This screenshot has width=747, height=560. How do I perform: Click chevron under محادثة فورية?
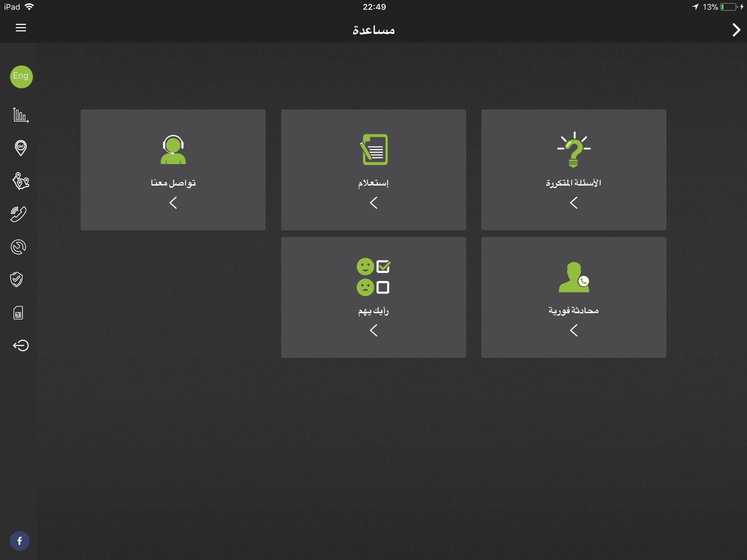tap(574, 330)
